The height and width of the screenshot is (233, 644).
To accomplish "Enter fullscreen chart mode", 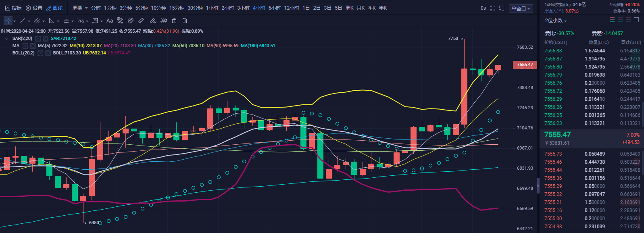I will pyautogui.click(x=493, y=8).
